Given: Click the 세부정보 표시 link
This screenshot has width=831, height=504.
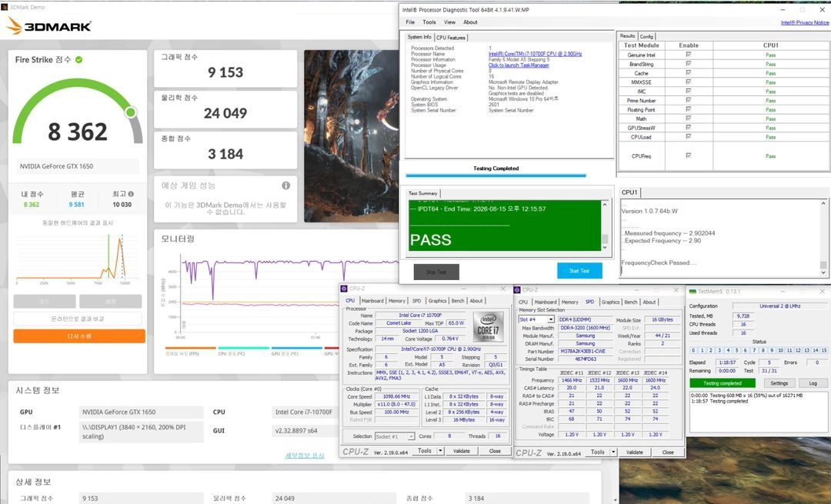Looking at the screenshot, I should click(304, 456).
